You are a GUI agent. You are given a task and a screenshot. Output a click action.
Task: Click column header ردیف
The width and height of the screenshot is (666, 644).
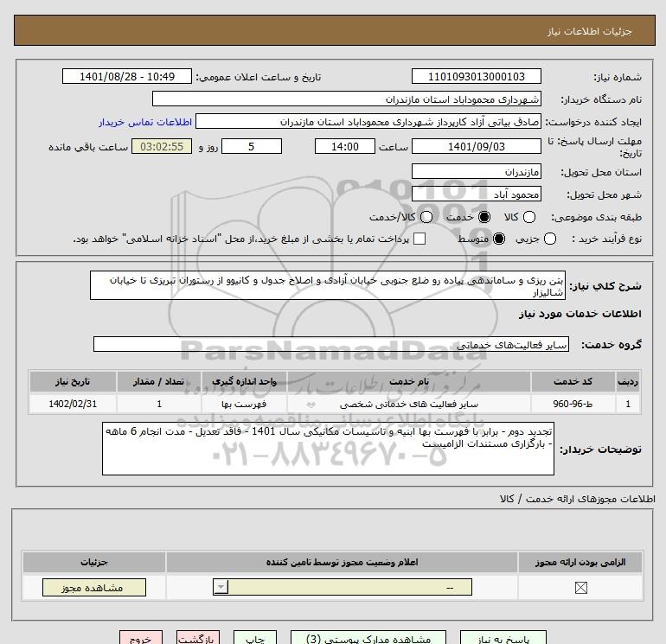[628, 381]
